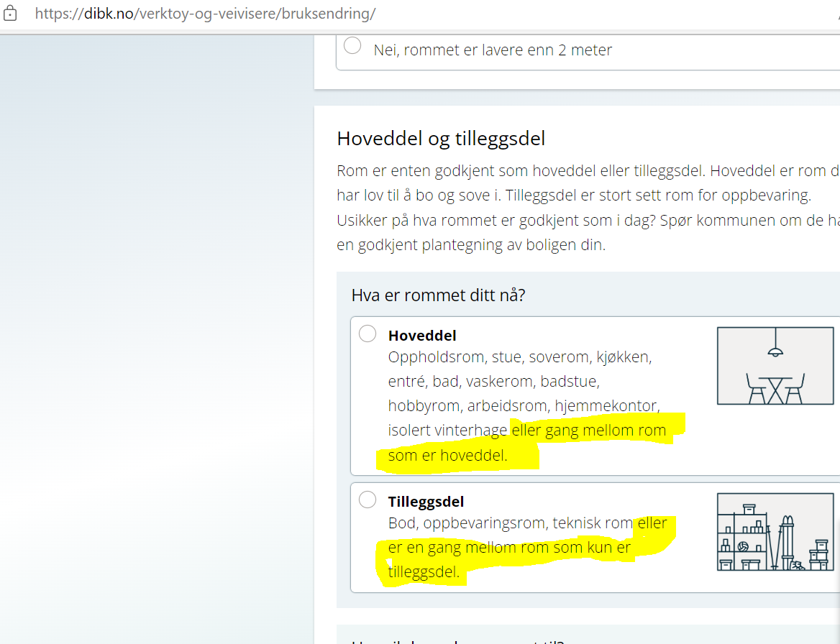Image resolution: width=840 pixels, height=644 pixels.
Task: Select the Hoveddel radio button
Action: coord(367,333)
